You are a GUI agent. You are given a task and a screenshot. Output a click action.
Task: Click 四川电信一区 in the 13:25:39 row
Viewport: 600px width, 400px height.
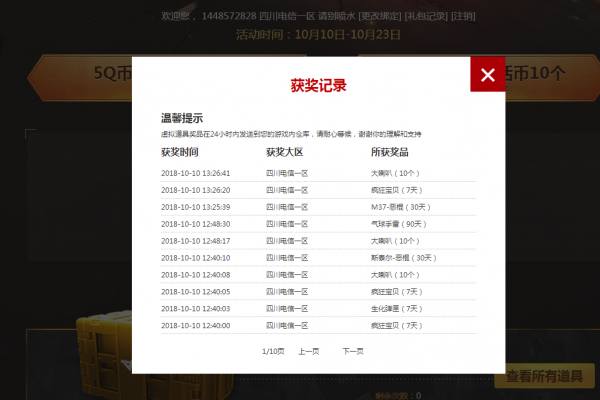click(287, 207)
